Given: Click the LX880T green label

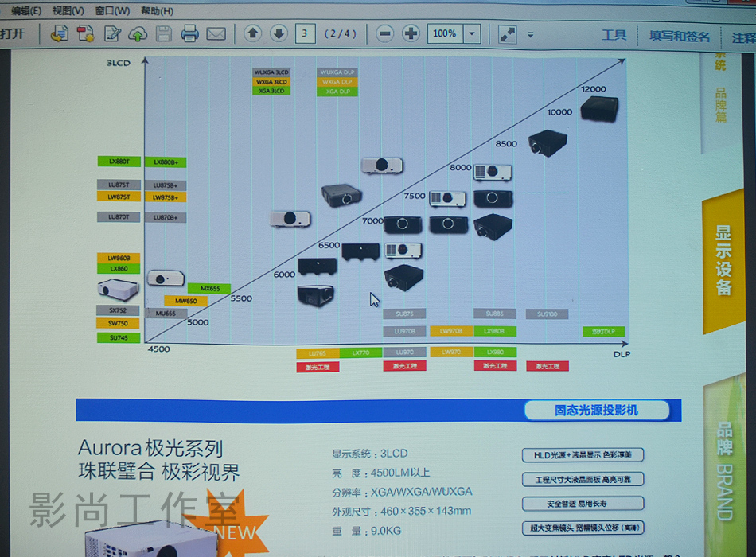Looking at the screenshot, I should pyautogui.click(x=119, y=162).
